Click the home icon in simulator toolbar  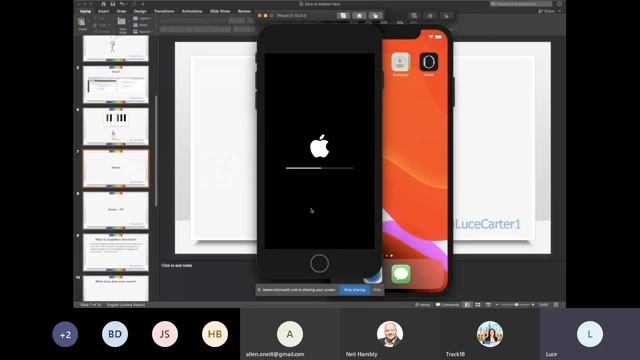pyautogui.click(x=359, y=16)
